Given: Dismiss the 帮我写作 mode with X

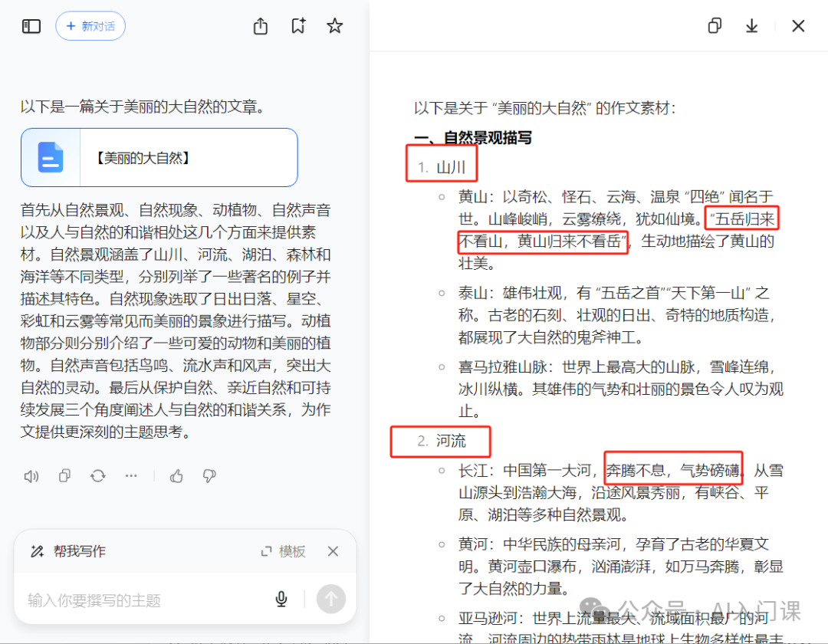Looking at the screenshot, I should point(333,552).
